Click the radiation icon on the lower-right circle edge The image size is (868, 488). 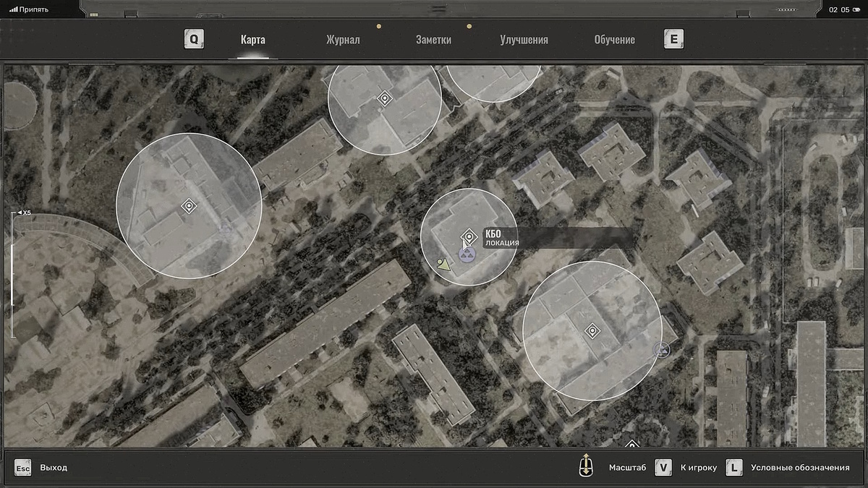pyautogui.click(x=661, y=351)
